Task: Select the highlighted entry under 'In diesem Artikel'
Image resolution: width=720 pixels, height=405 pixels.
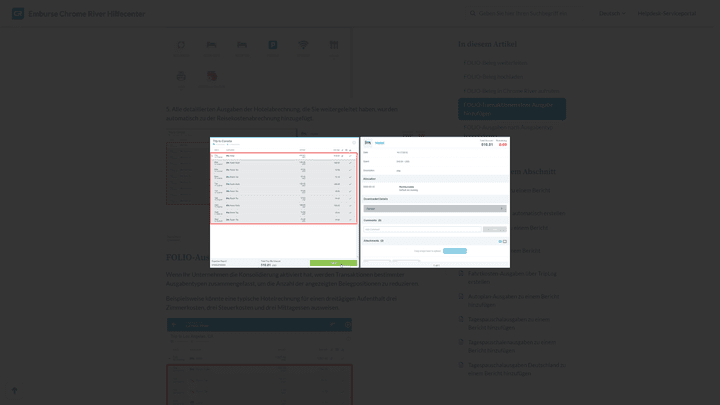Action: [511, 108]
